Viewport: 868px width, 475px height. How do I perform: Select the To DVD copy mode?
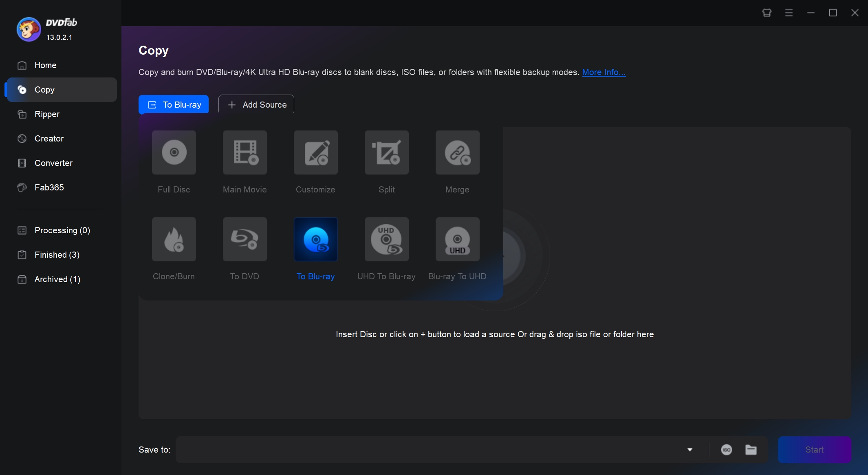point(245,239)
